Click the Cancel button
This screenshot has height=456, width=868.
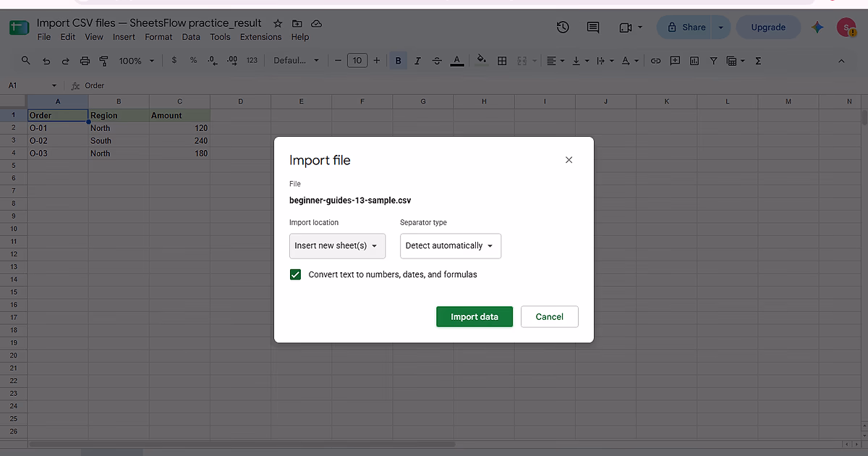coord(550,317)
